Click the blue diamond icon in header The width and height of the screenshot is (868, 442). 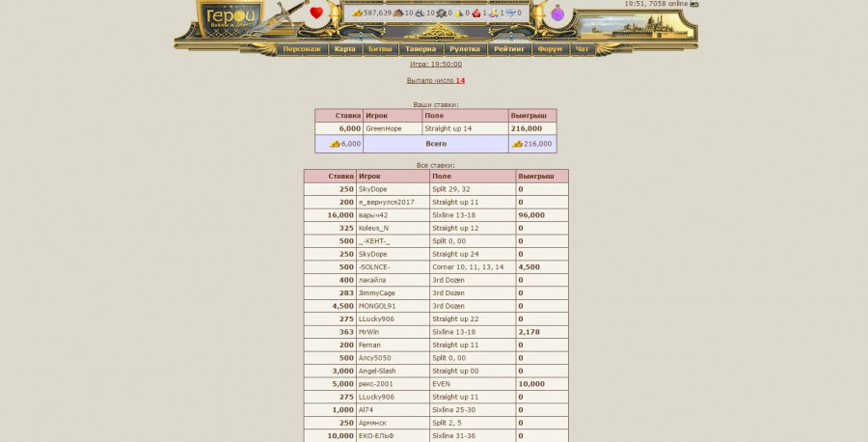[x=510, y=13]
